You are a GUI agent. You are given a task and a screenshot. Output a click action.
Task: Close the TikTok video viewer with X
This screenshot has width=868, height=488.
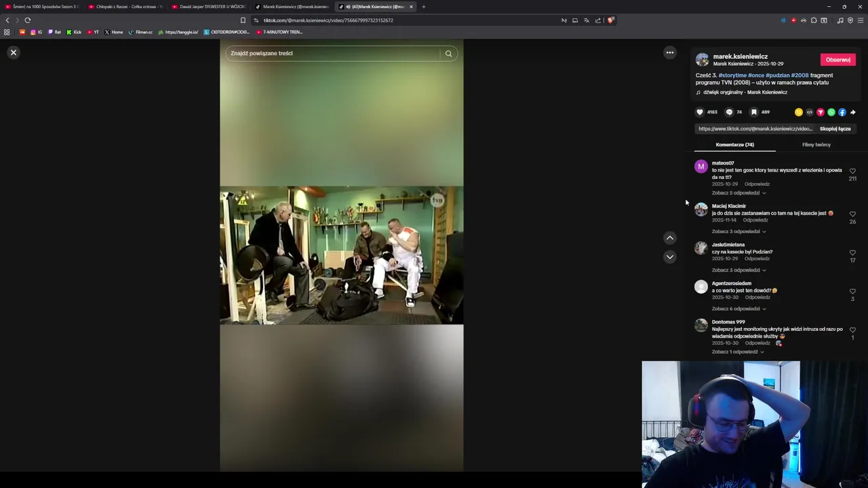(13, 52)
